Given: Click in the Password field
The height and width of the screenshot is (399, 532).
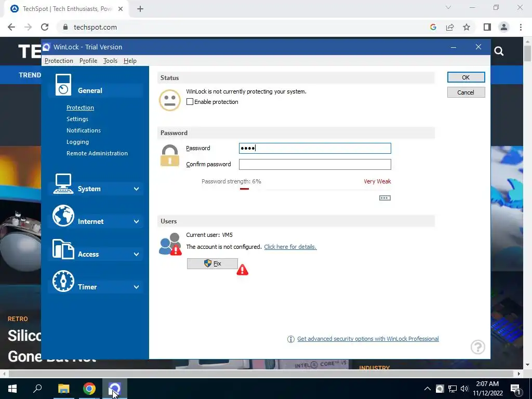Looking at the screenshot, I should (x=315, y=148).
